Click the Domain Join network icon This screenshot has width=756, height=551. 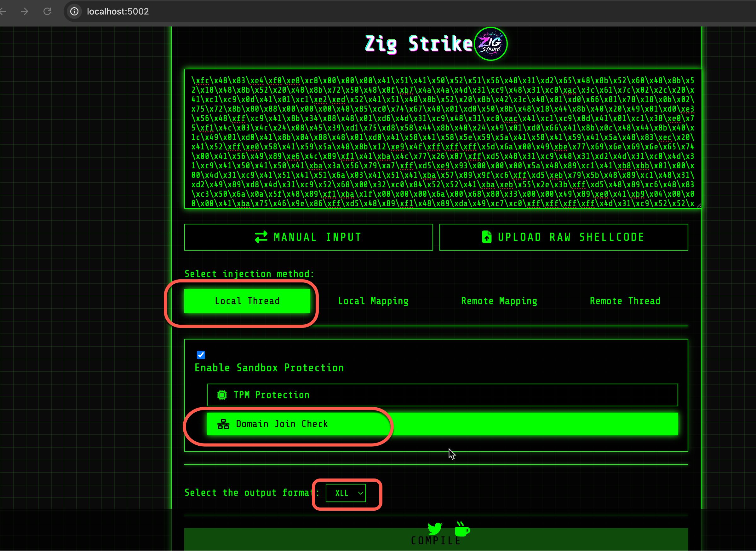point(223,424)
